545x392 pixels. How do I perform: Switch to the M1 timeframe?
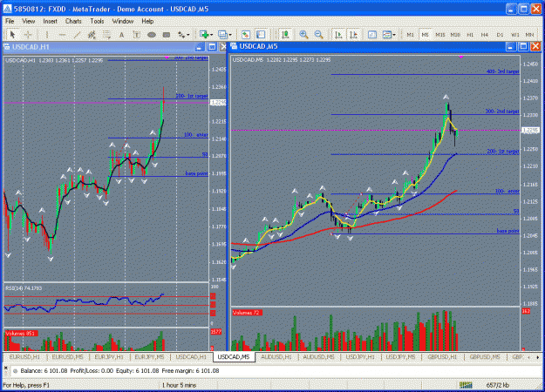click(410, 35)
